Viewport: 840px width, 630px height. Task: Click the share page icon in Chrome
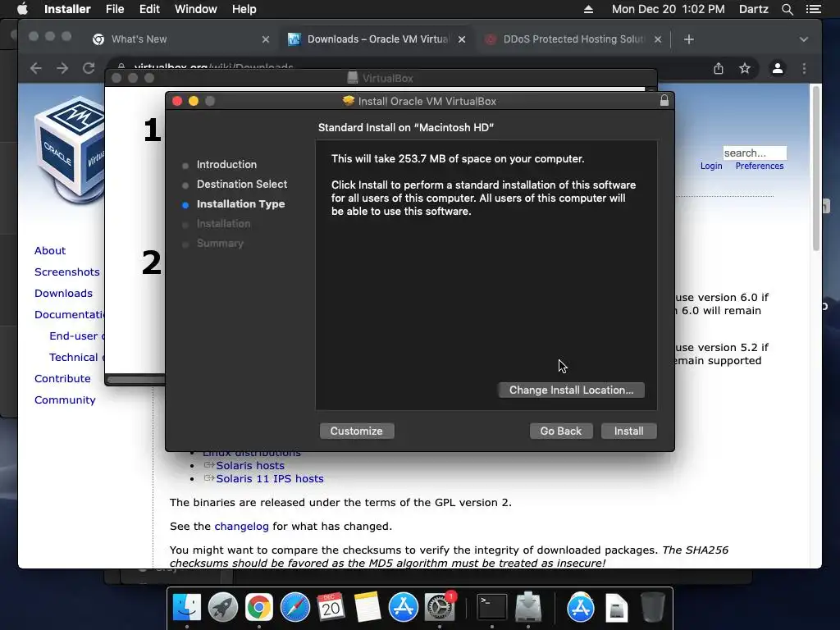coord(719,68)
